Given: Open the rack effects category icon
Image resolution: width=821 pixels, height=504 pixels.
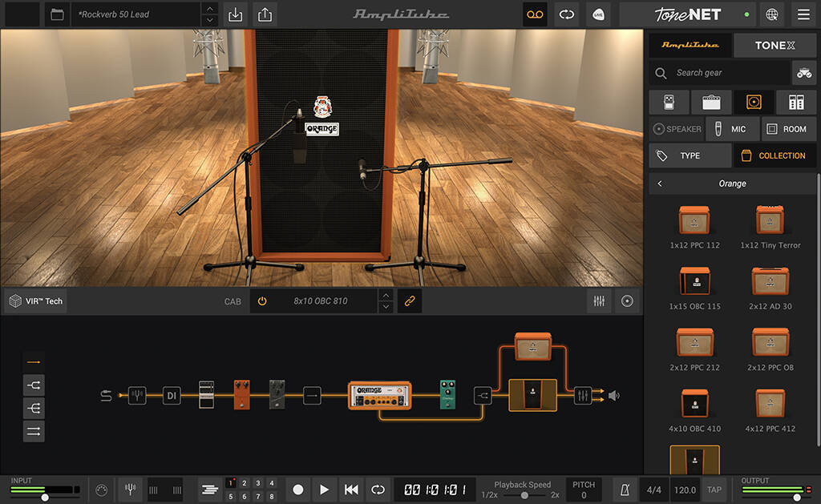Looking at the screenshot, I should (x=796, y=102).
